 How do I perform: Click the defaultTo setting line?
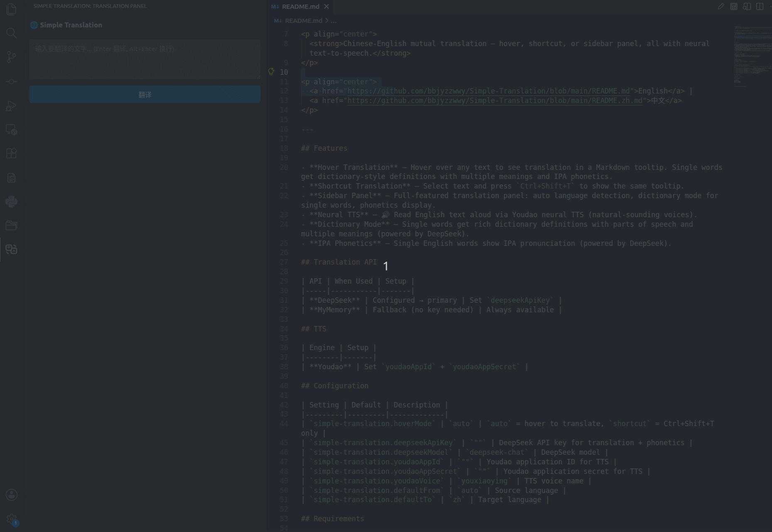[x=425, y=500]
